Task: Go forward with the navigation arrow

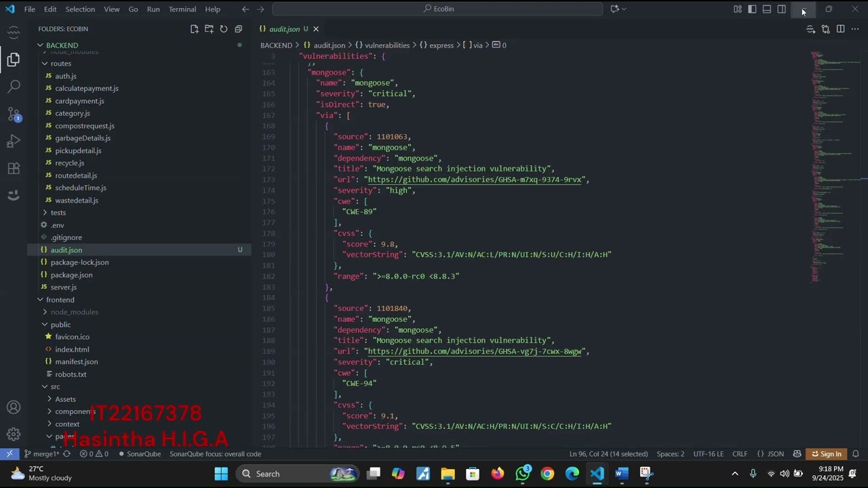Action: (x=260, y=9)
